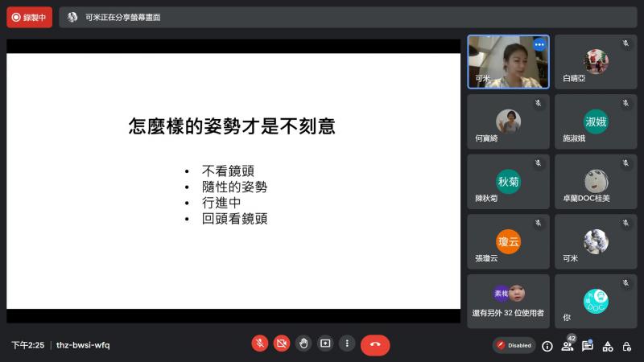Open the chat messages panel icon
The width and height of the screenshot is (644, 362).
point(588,347)
